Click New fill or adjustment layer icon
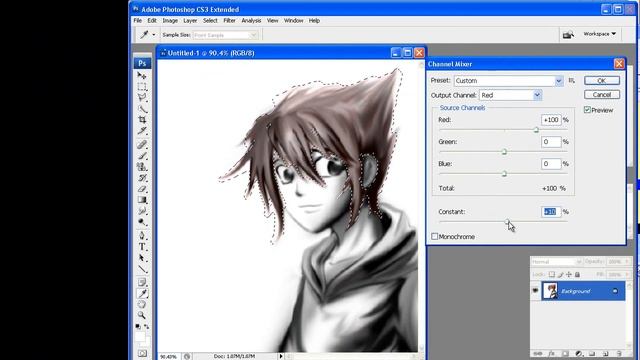This screenshot has width=640, height=360. [578, 353]
